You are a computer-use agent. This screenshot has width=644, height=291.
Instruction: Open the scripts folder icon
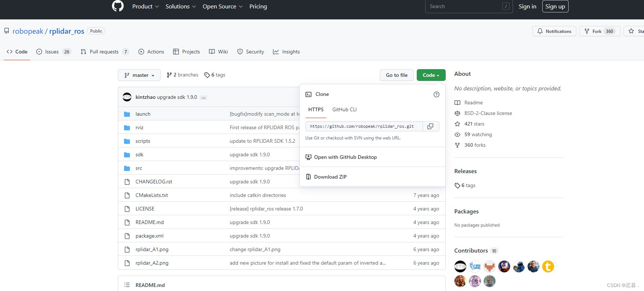(x=127, y=141)
